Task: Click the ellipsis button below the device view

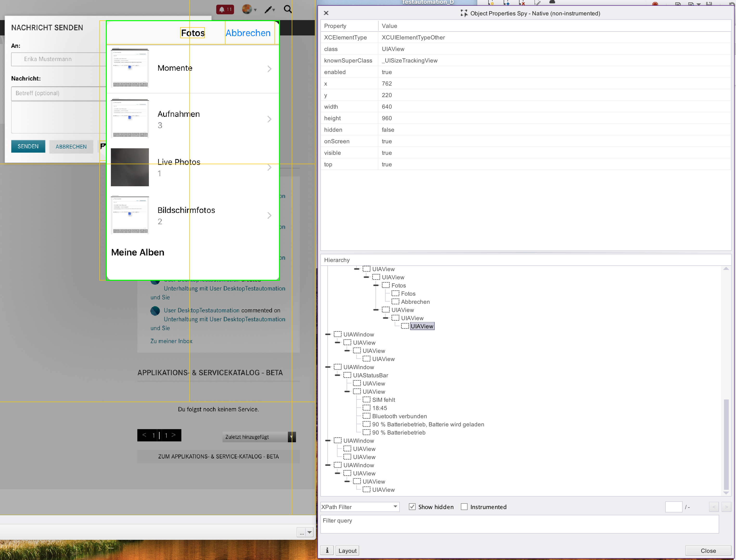Action: coord(301,532)
